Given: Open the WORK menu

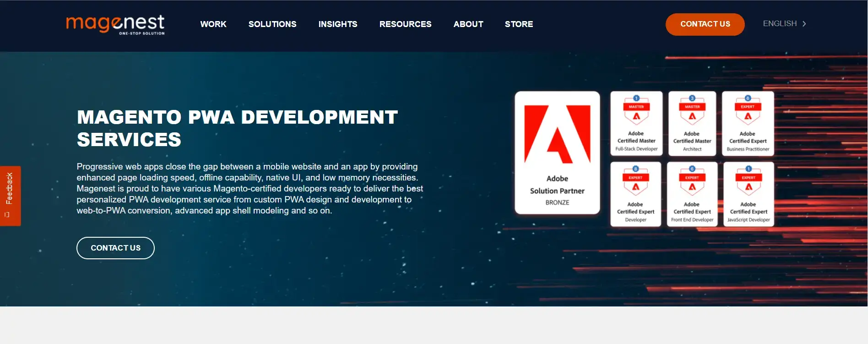Looking at the screenshot, I should tap(213, 24).
